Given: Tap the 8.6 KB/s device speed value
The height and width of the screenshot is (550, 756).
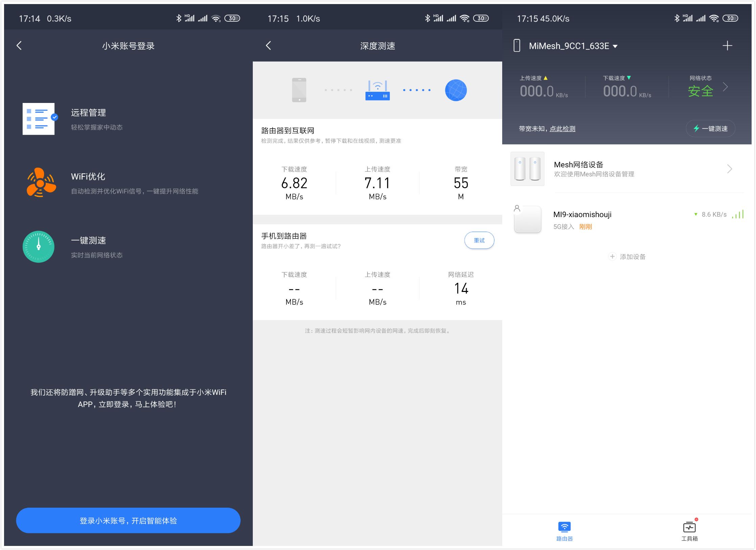Looking at the screenshot, I should [x=714, y=214].
